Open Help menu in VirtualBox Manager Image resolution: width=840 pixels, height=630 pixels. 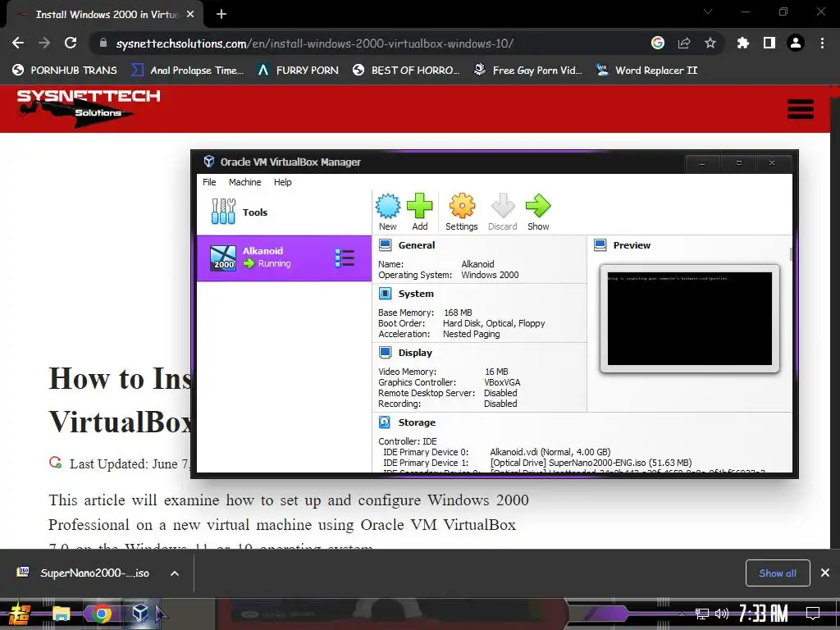click(x=283, y=182)
